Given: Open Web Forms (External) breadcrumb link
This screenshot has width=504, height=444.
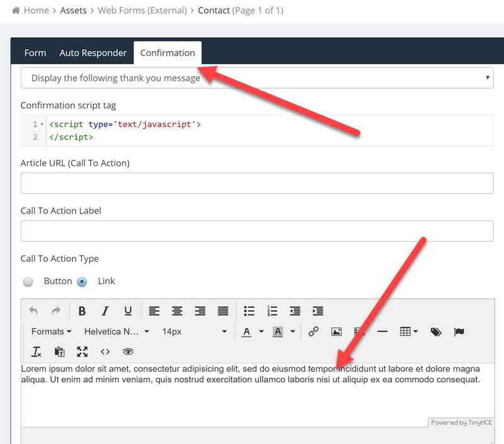Looking at the screenshot, I should [142, 10].
